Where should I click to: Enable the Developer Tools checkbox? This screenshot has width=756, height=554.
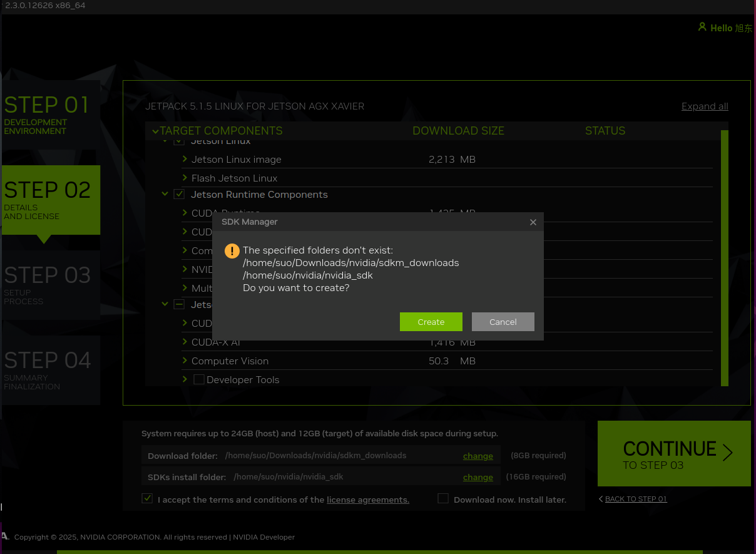(x=199, y=379)
